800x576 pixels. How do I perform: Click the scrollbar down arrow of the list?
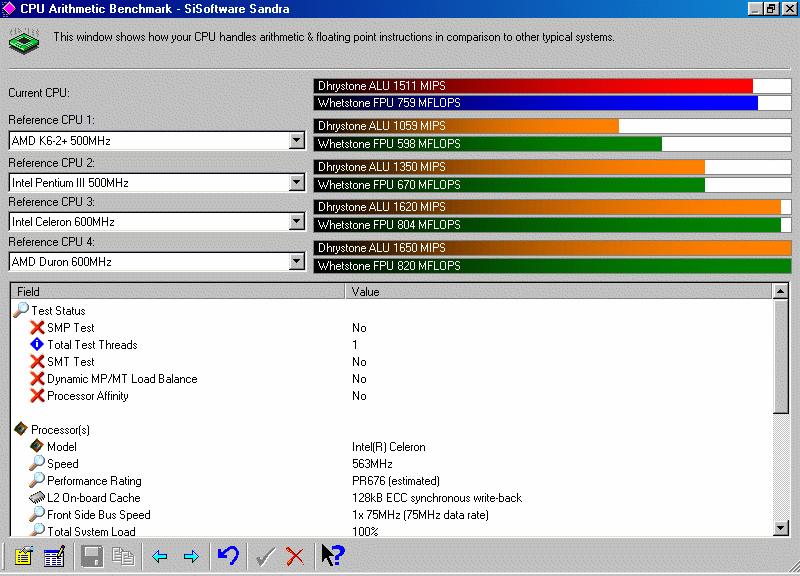coord(781,528)
